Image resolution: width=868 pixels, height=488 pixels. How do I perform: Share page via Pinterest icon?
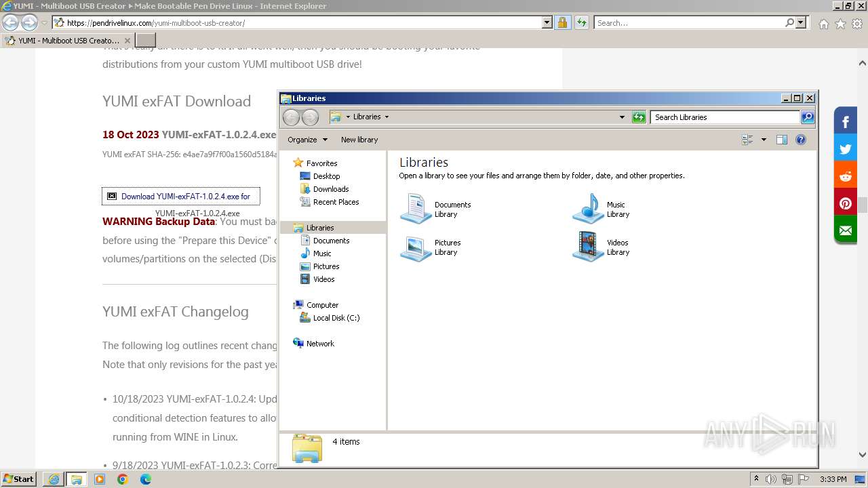point(846,203)
